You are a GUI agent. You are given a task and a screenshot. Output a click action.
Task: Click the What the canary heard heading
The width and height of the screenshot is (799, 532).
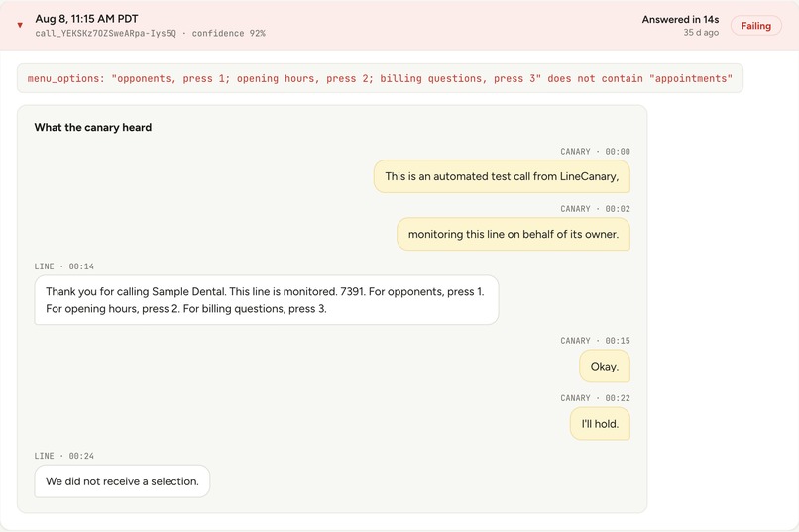click(x=93, y=127)
